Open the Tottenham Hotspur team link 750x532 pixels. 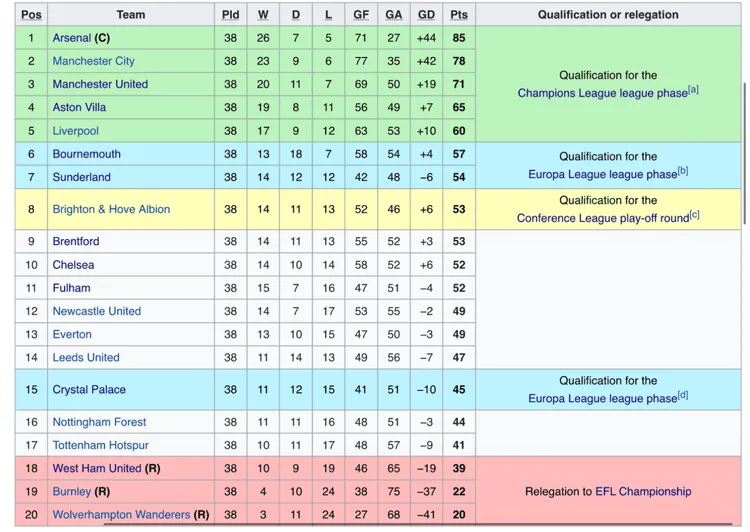100,445
